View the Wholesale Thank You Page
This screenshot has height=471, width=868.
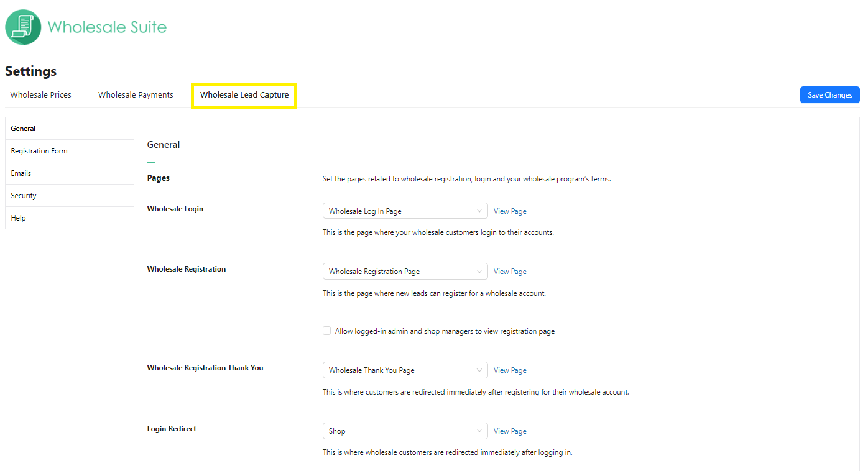(x=509, y=370)
